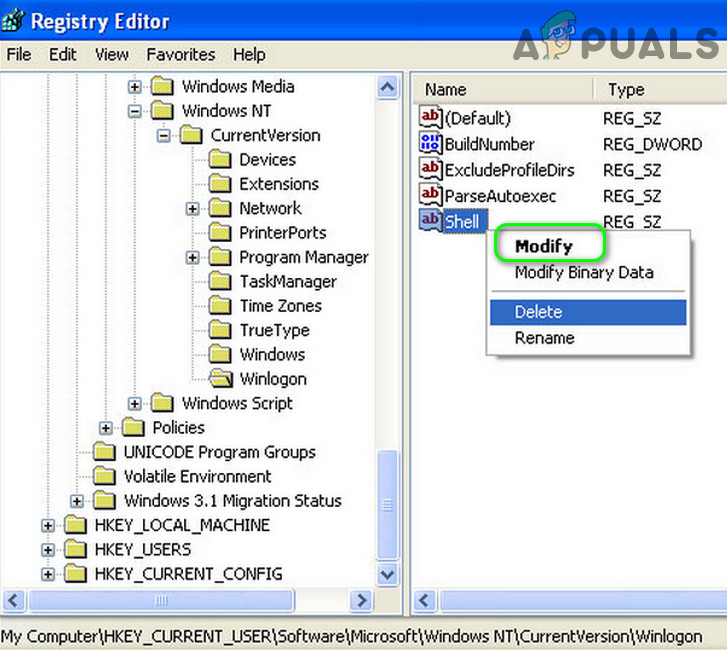This screenshot has height=650, width=727.
Task: Select the Windows Script folder icon
Action: pos(163,403)
